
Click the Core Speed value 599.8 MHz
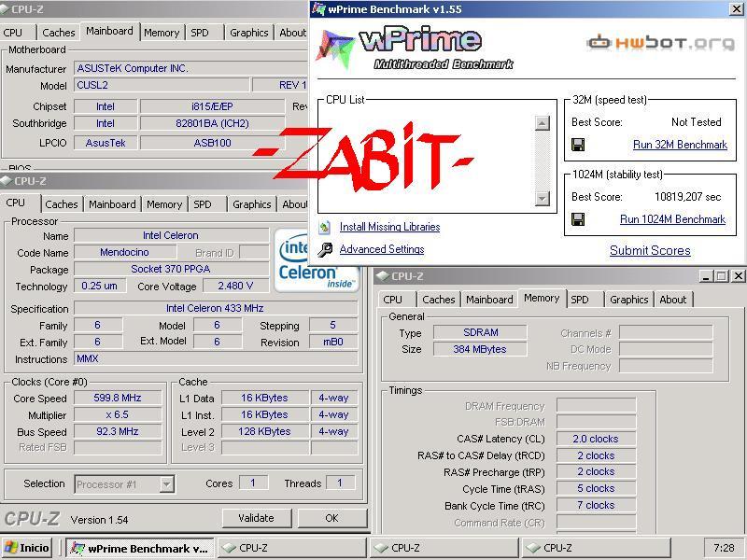click(118, 398)
